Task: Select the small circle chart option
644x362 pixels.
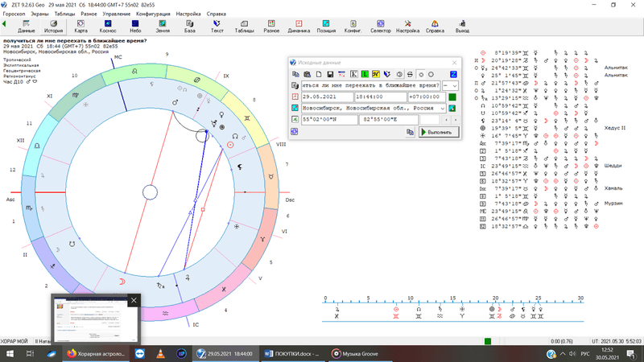Action: tap(421, 74)
